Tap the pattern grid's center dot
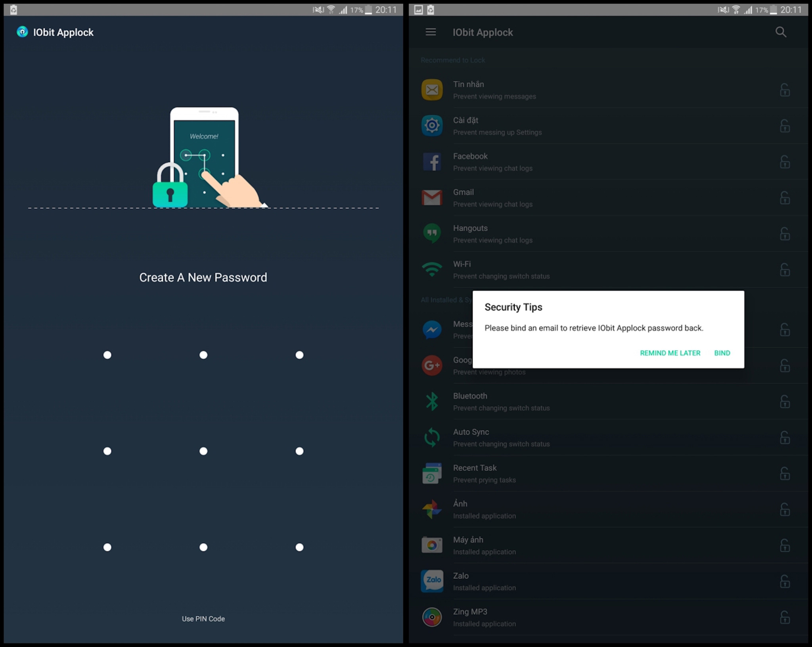 [203, 451]
